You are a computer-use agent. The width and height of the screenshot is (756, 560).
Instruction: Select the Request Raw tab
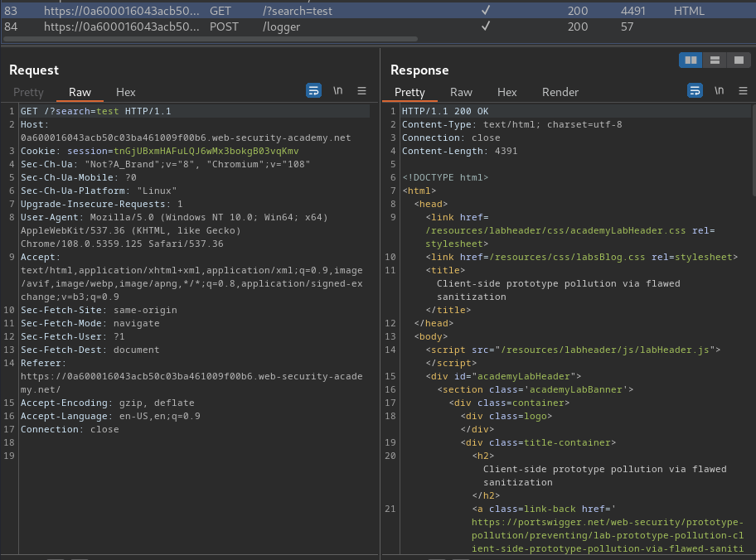tap(80, 92)
